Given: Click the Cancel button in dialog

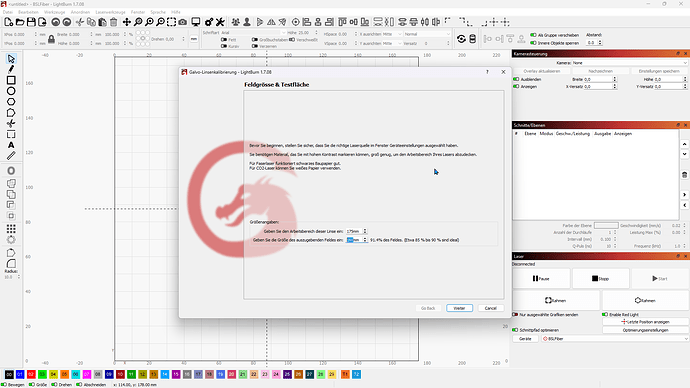Looking at the screenshot, I should [491, 308].
